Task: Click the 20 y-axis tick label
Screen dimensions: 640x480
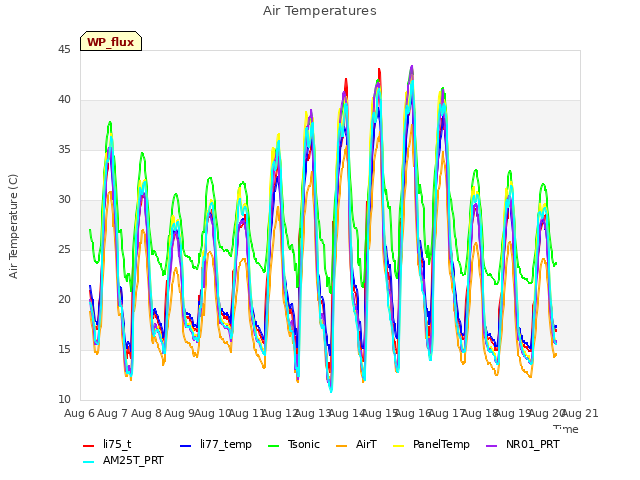Action: pyautogui.click(x=64, y=300)
